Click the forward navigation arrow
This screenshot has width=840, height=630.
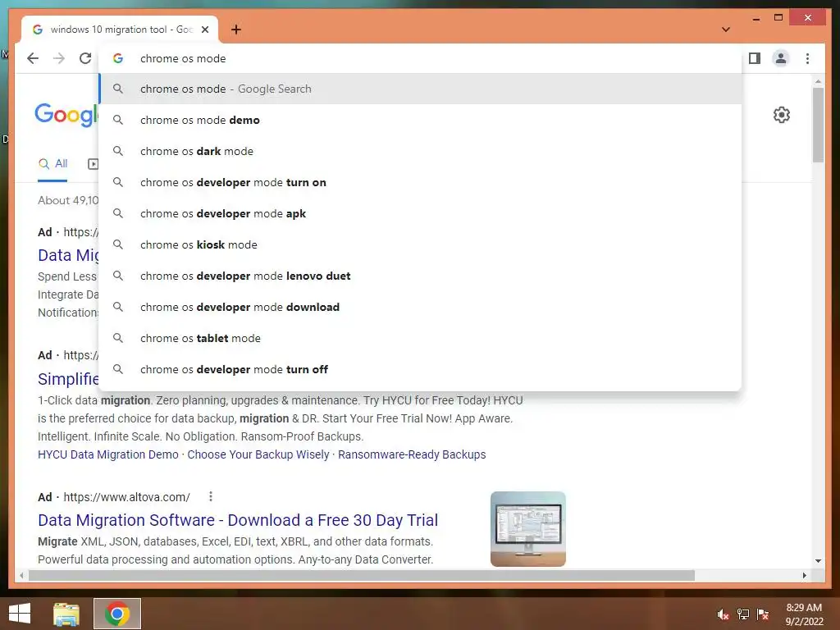point(59,58)
